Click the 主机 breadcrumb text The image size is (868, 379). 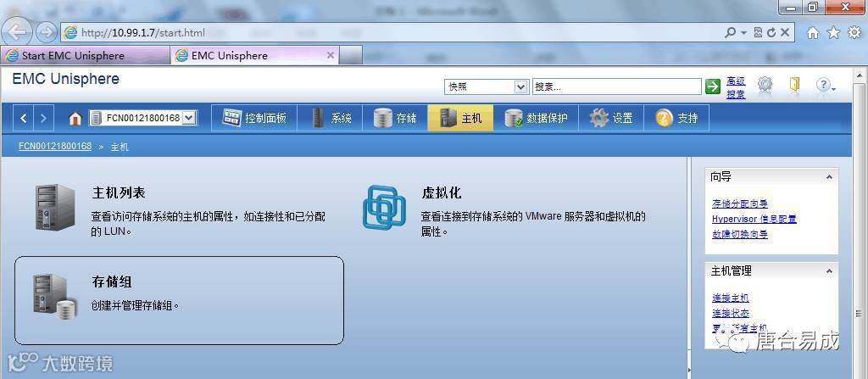coord(120,147)
